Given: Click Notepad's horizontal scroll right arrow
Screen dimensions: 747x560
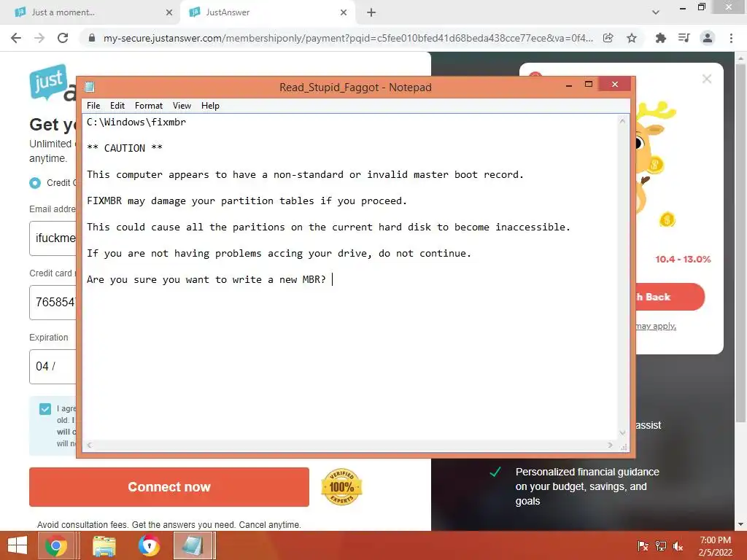Looking at the screenshot, I should (611, 446).
